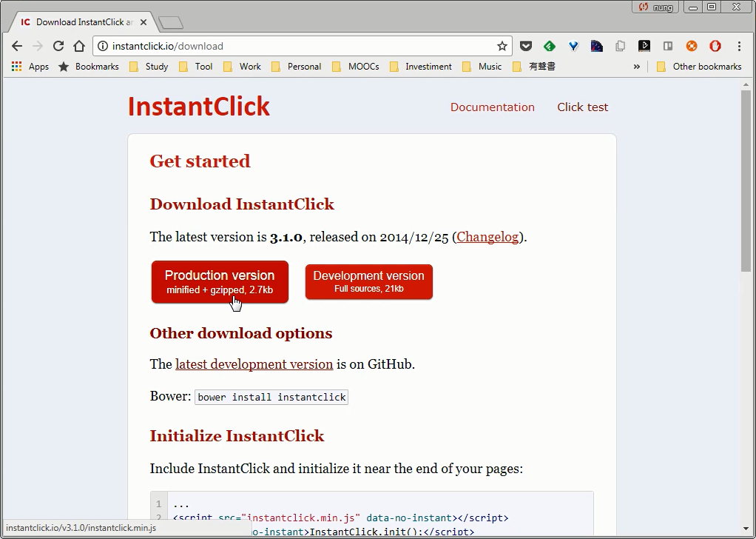Expand the 有聲書 bookmarks folder

(x=534, y=67)
